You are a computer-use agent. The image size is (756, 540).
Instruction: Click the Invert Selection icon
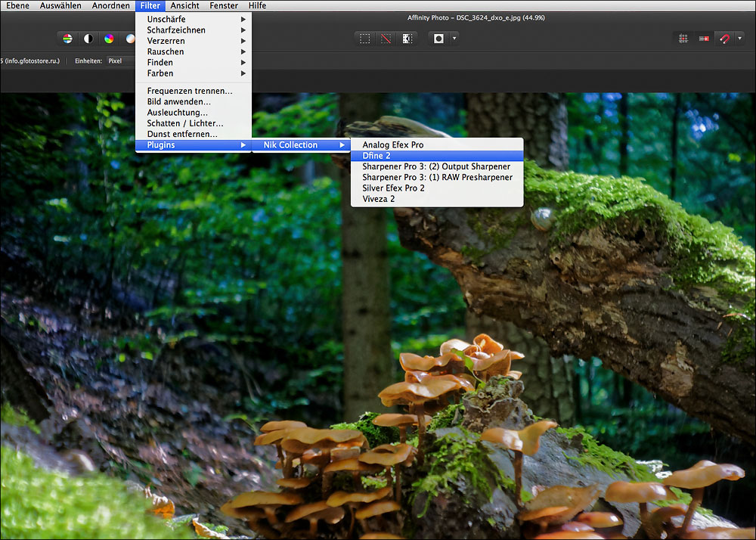click(407, 39)
